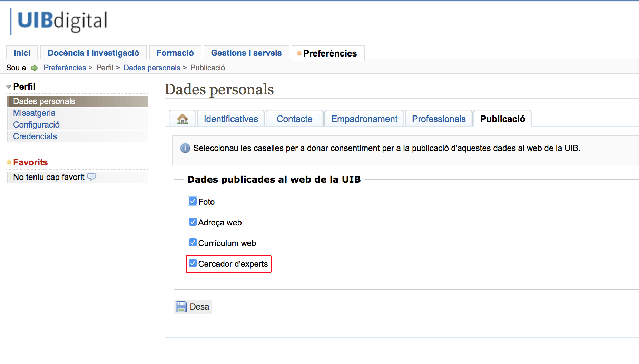Screen dimensions: 639x364
Task: Click the Desa save button
Action: pos(193,307)
